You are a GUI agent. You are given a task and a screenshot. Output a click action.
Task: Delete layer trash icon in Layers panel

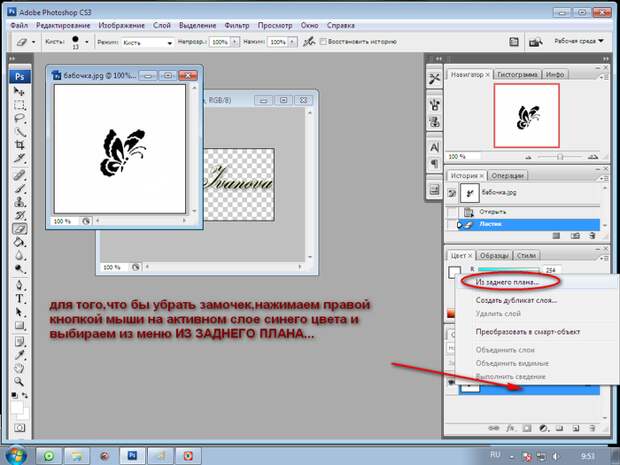[592, 428]
